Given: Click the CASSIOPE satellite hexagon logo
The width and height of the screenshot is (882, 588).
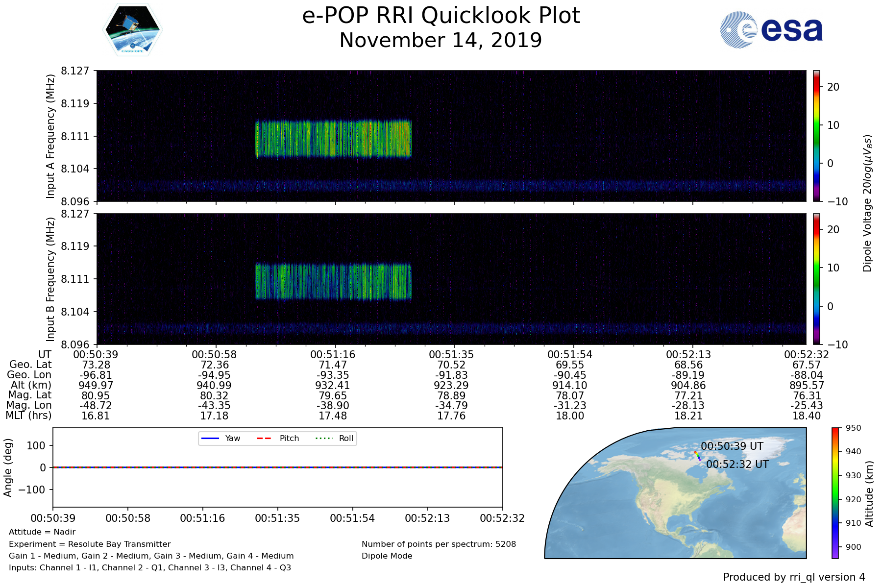Looking at the screenshot, I should tap(132, 30).
